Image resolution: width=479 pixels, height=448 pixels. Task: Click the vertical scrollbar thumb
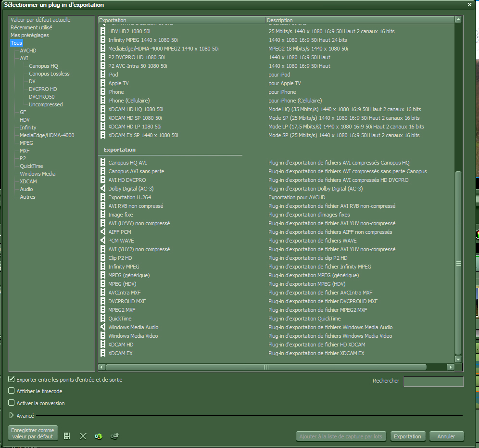(458, 263)
